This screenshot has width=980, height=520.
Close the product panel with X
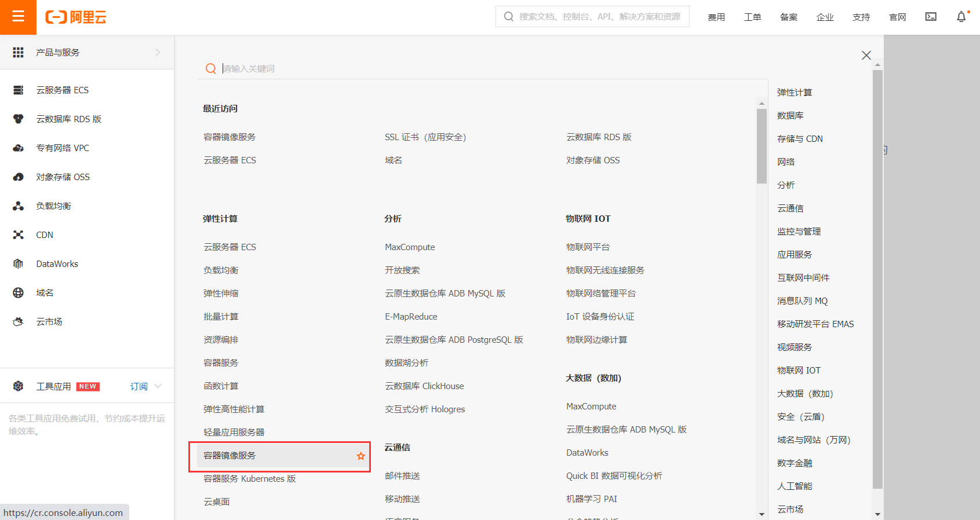[866, 55]
